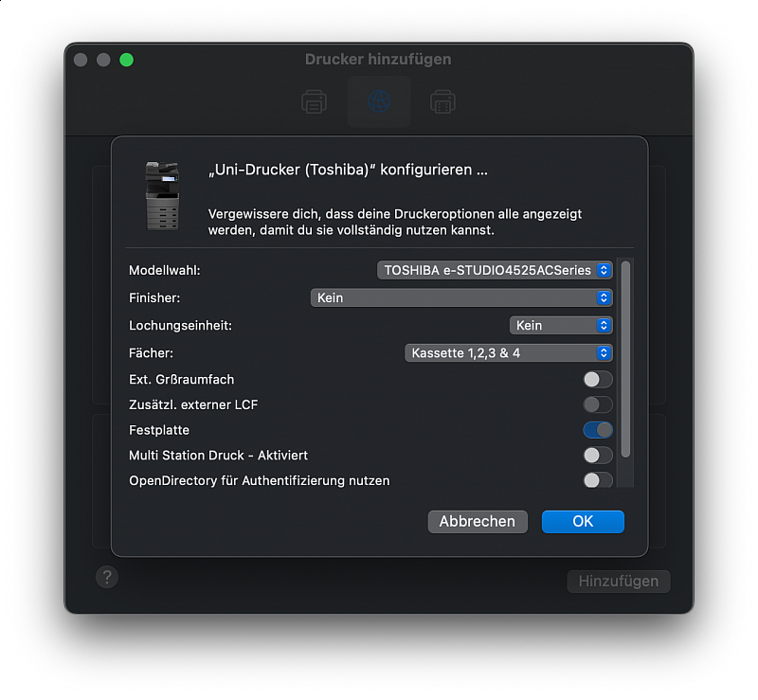758x700 pixels.
Task: Click the greyed Hinzufügen button
Action: coord(619,581)
